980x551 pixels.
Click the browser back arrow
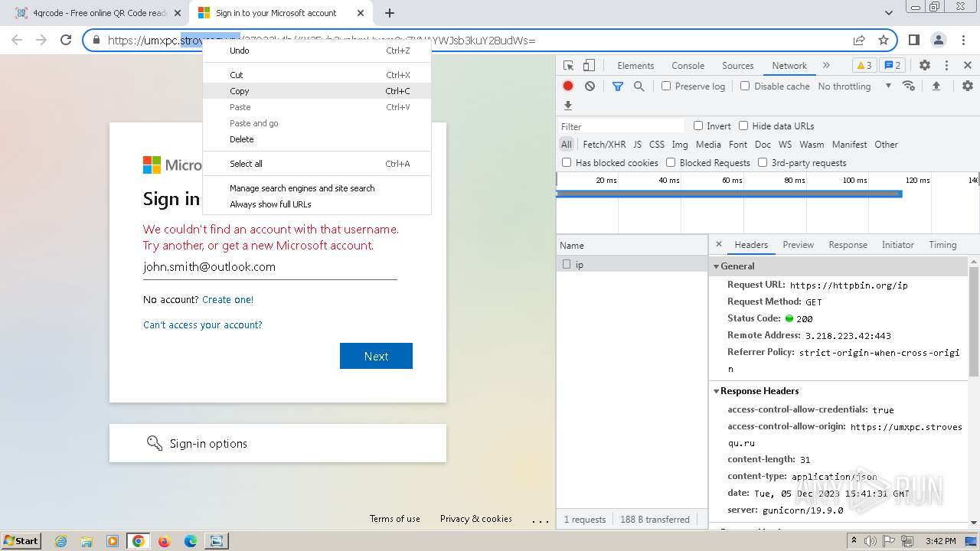17,41
